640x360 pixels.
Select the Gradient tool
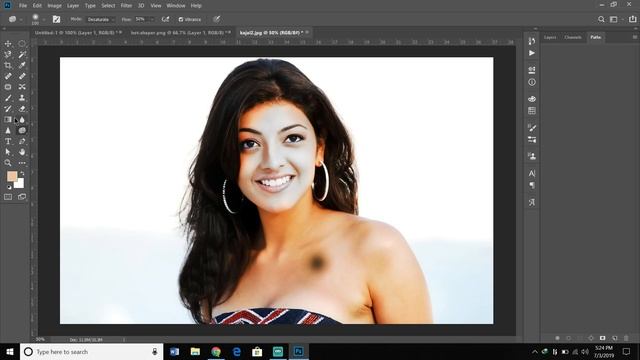8,120
